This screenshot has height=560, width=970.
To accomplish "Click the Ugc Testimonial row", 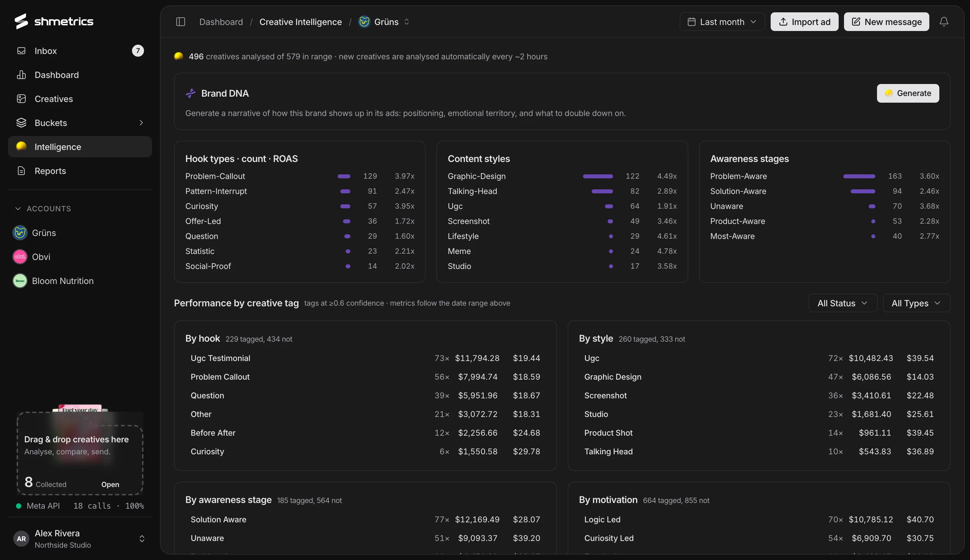I will (365, 358).
